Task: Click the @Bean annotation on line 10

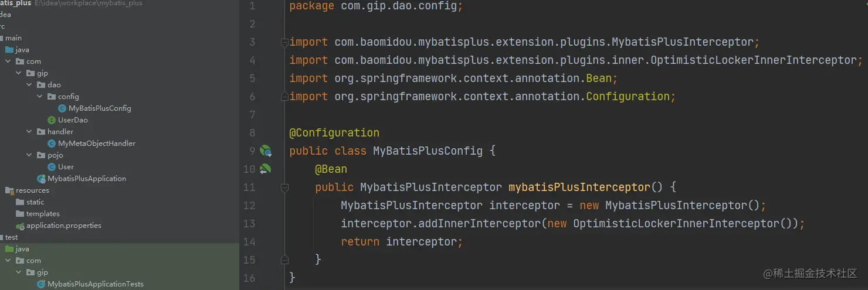Action: tap(331, 169)
